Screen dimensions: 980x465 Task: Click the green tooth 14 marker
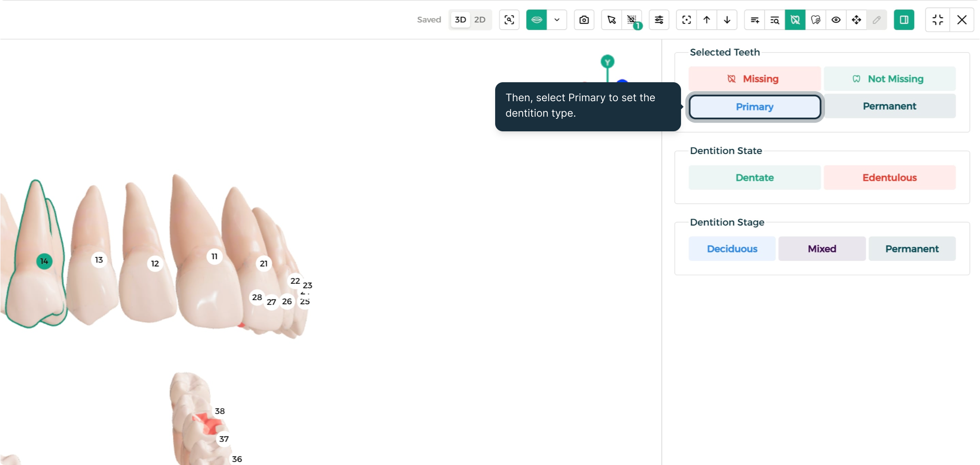click(x=44, y=261)
